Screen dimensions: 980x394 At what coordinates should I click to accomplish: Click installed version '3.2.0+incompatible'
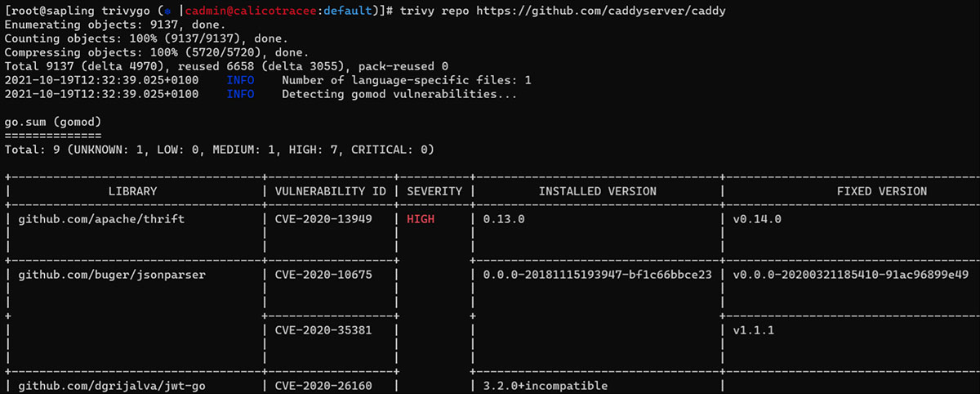[545, 385]
